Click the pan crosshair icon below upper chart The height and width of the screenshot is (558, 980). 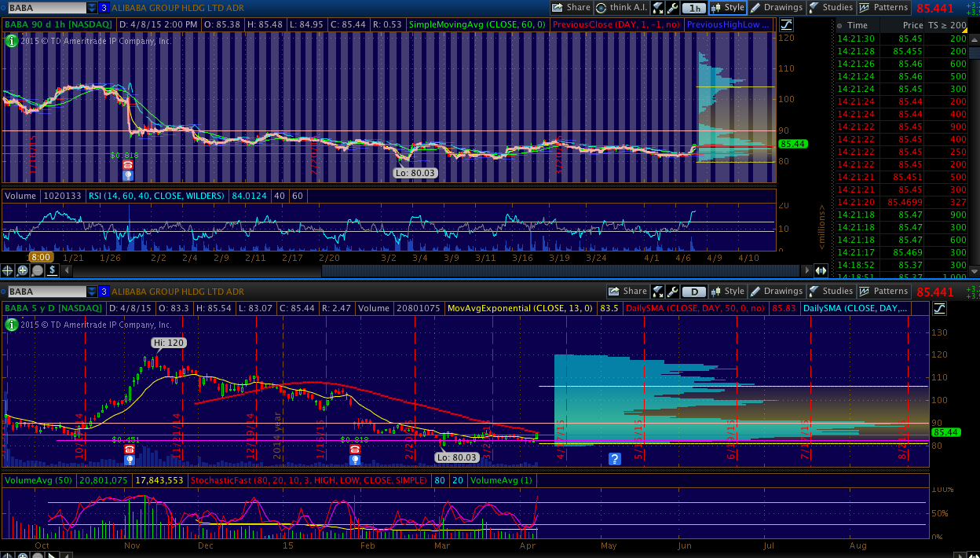pos(7,270)
